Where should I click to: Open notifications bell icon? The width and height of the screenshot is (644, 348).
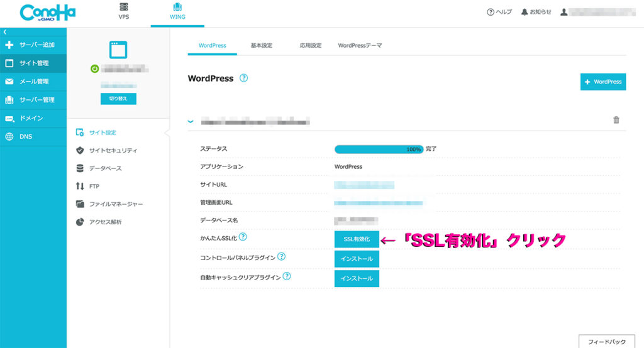(x=525, y=12)
